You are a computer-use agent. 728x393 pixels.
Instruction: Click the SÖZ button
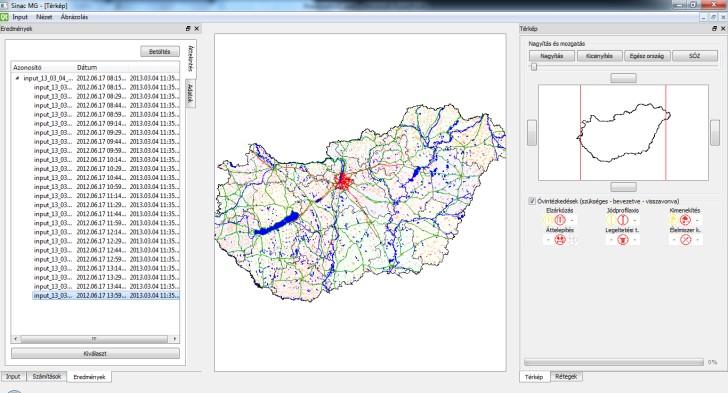click(695, 56)
